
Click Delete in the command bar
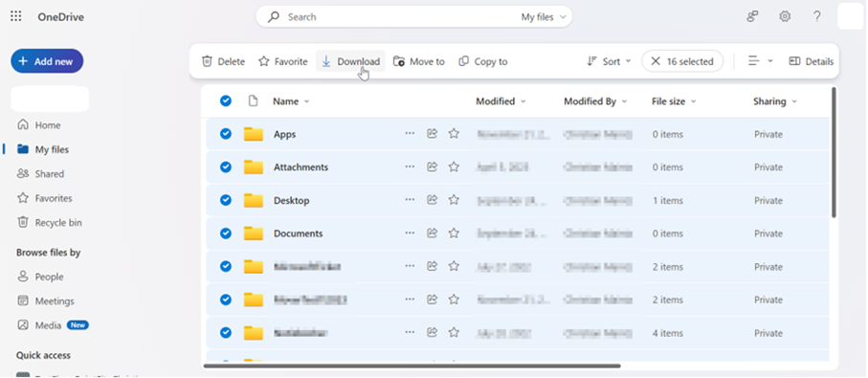[223, 61]
